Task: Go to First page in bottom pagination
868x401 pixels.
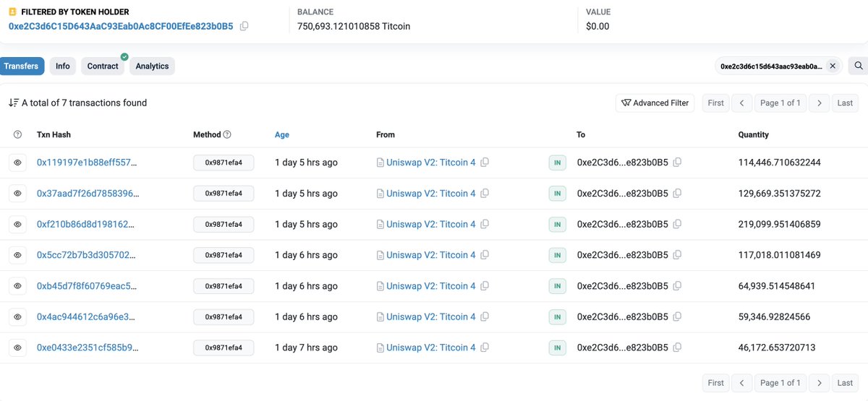Action: coord(716,383)
